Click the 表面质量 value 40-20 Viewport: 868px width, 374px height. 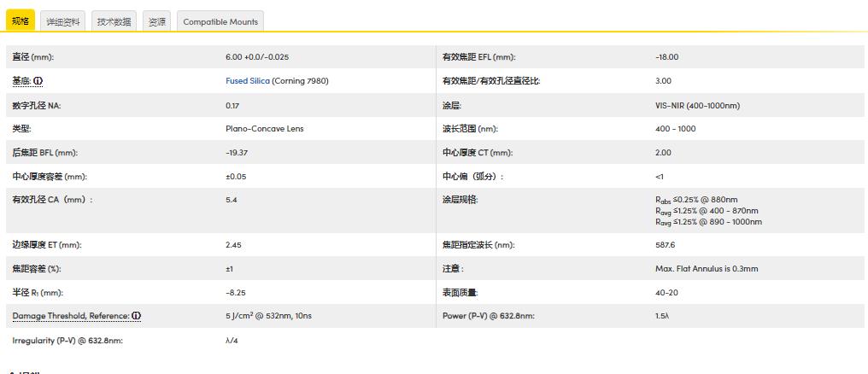[x=667, y=292]
